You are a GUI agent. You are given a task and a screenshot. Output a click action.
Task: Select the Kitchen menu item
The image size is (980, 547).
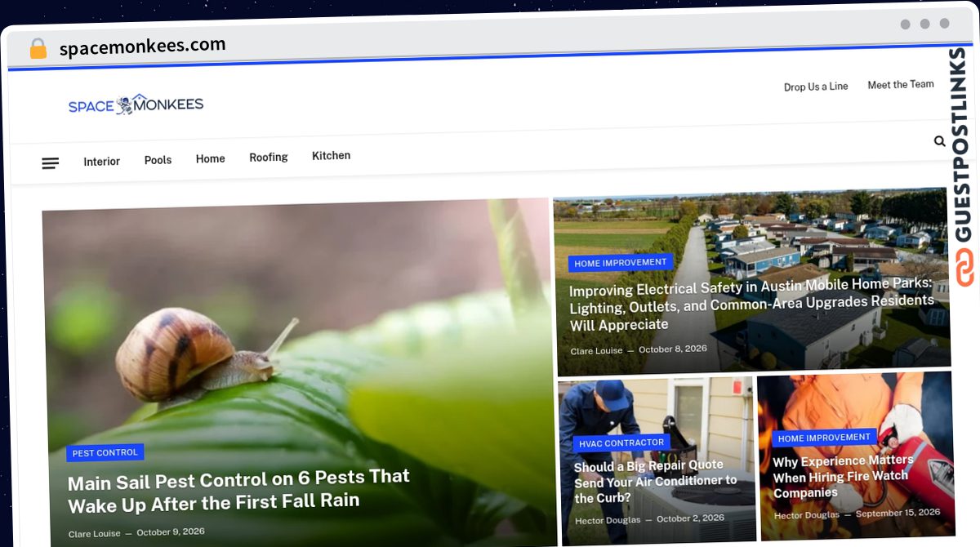coord(331,155)
